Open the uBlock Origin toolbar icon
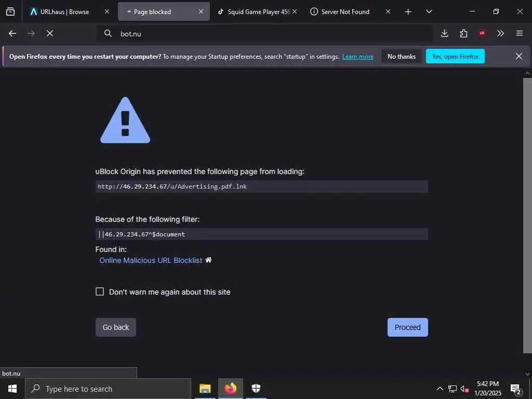The height and width of the screenshot is (399, 532). [482, 33]
